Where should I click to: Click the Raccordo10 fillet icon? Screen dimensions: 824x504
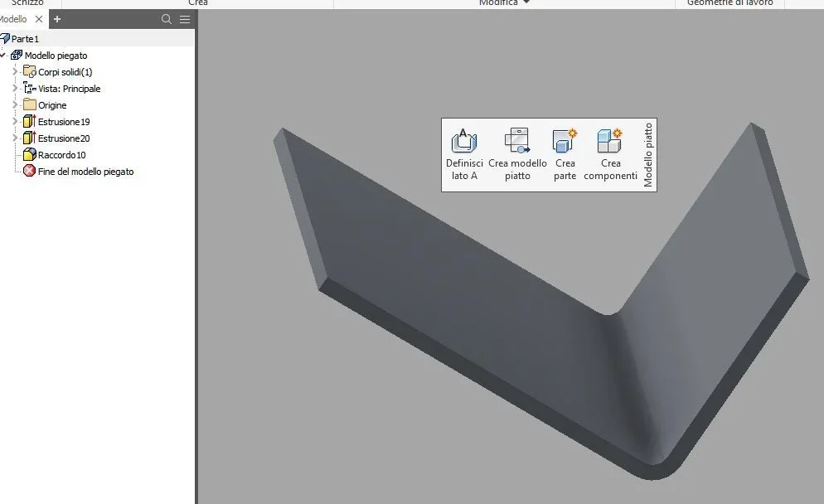coord(30,154)
